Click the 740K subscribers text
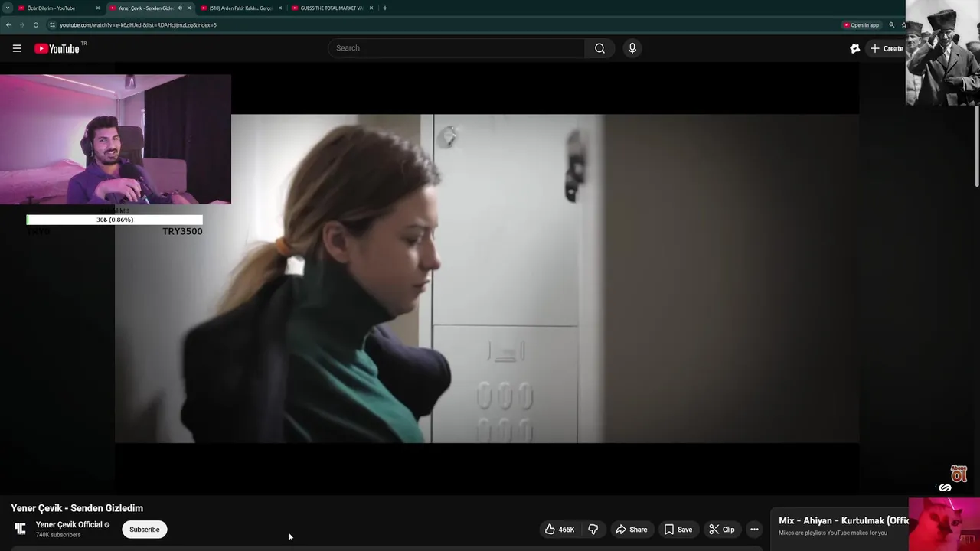 click(58, 535)
